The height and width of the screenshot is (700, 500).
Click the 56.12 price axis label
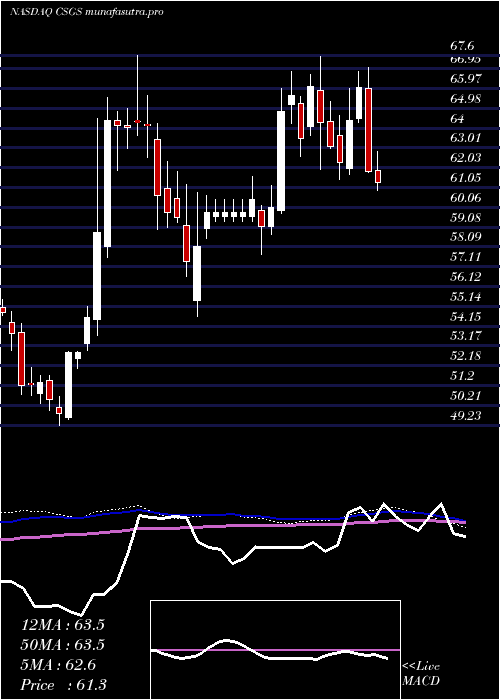466,277
